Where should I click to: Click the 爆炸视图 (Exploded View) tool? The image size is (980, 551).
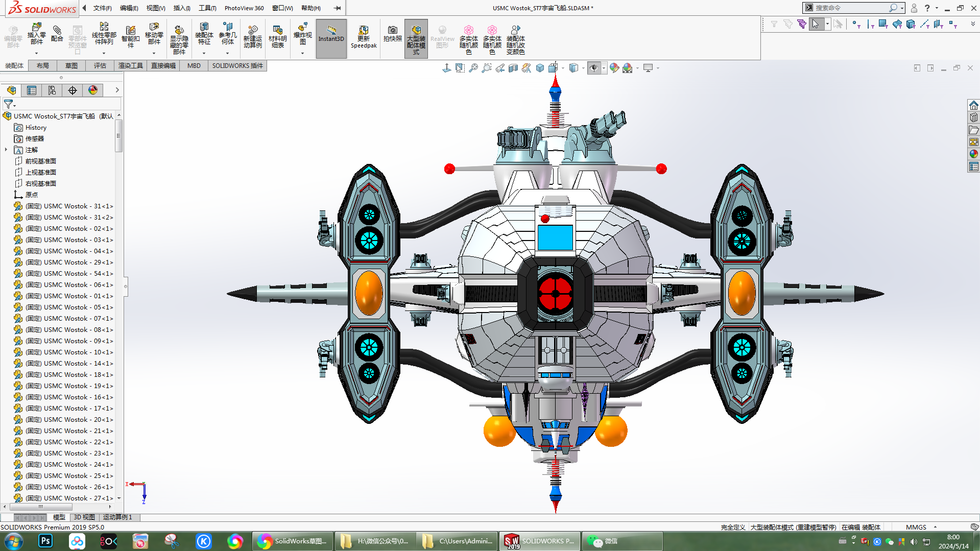pos(302,34)
